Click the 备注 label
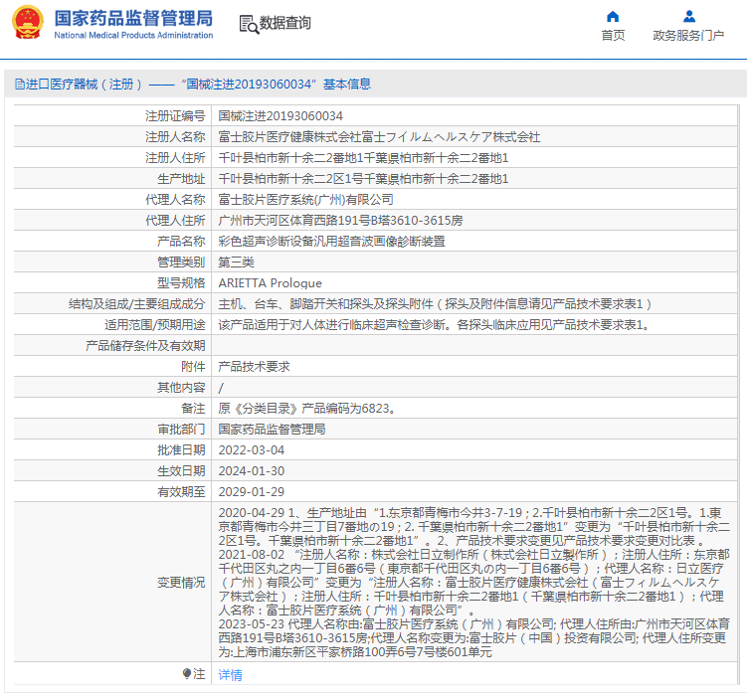The image size is (747, 700). coord(193,409)
